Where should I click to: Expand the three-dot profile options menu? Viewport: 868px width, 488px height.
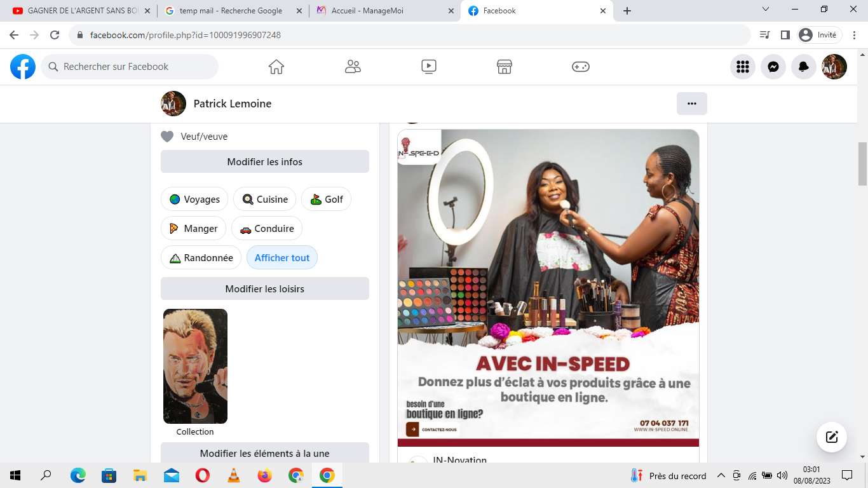pyautogui.click(x=691, y=104)
